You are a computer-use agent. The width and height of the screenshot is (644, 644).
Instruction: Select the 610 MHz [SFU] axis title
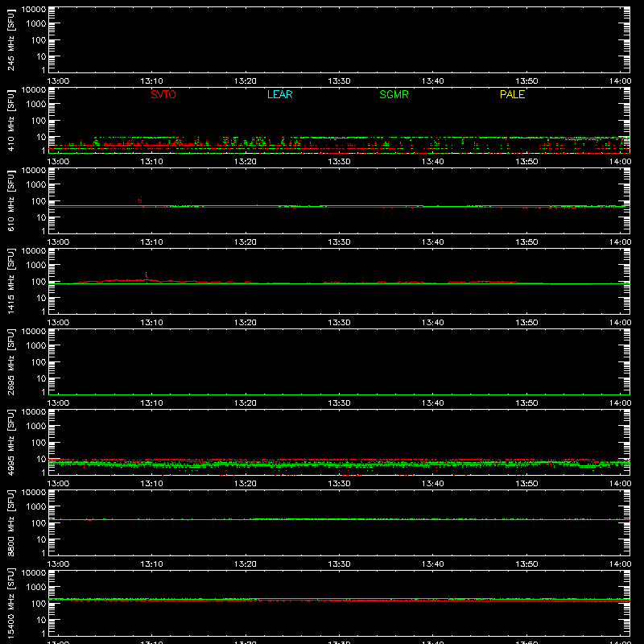coord(10,200)
